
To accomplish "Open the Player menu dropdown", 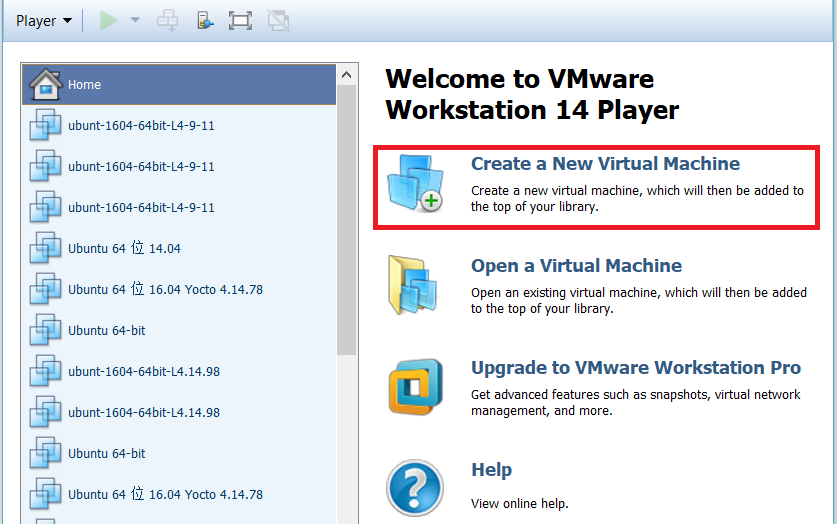I will coord(43,21).
